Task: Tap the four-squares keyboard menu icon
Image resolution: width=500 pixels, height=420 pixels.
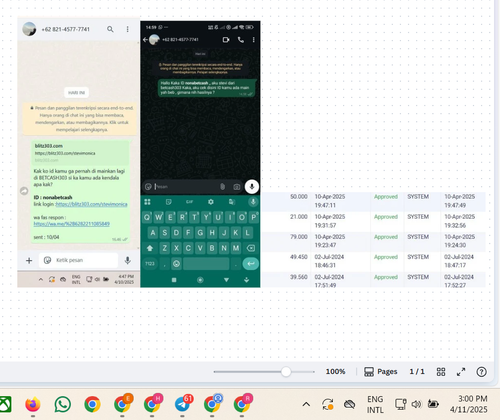Action: tap(147, 202)
